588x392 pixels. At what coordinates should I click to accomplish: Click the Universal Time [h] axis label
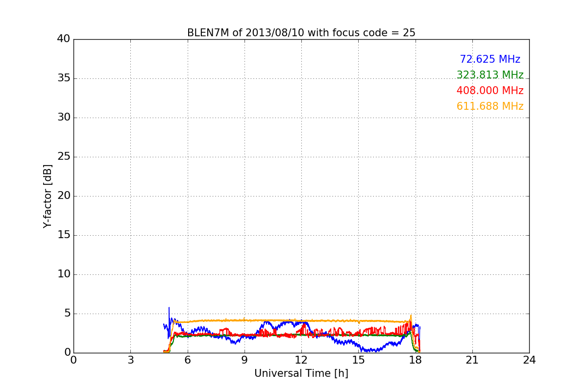[301, 373]
